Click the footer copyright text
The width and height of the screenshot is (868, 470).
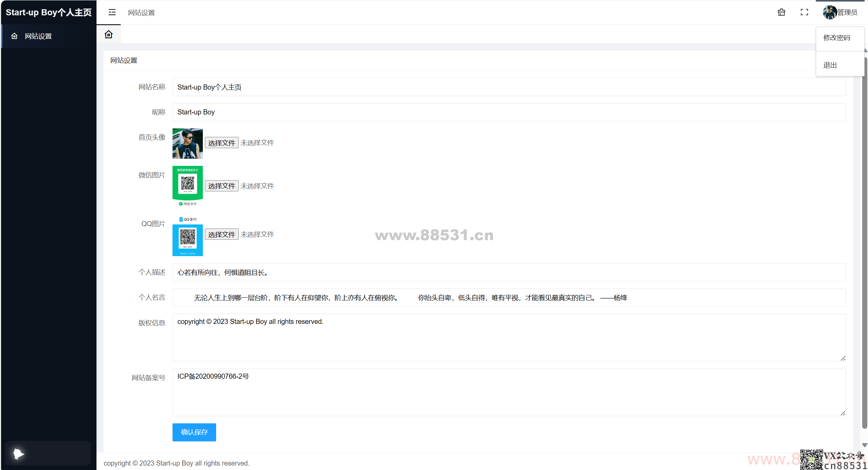click(177, 463)
